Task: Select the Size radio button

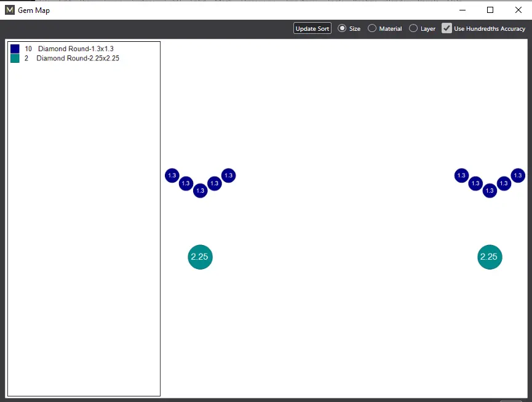Action: click(x=343, y=28)
